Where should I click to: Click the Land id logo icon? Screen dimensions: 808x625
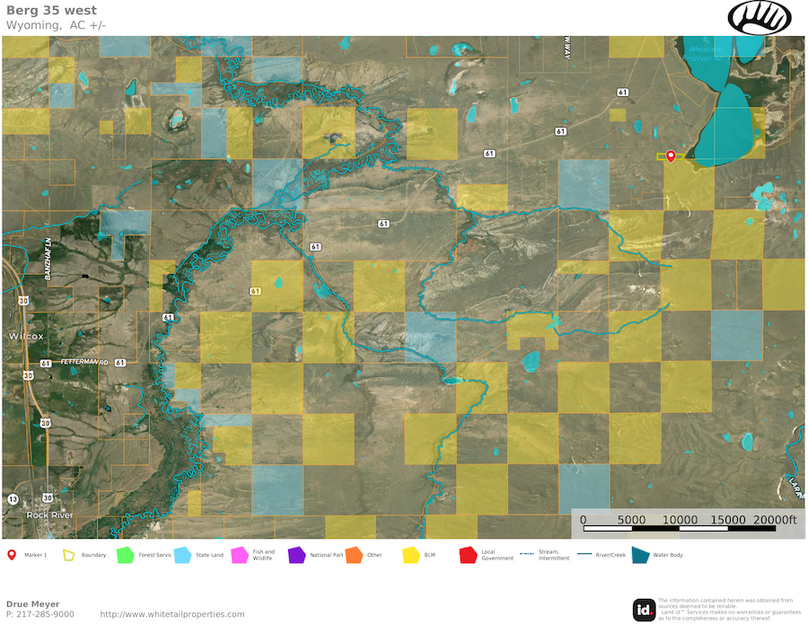click(x=644, y=609)
